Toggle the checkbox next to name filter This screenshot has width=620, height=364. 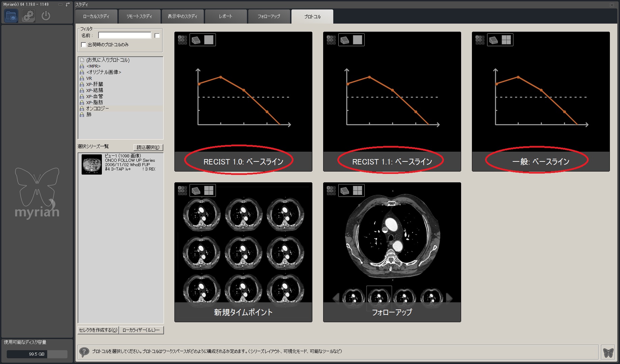tap(157, 36)
